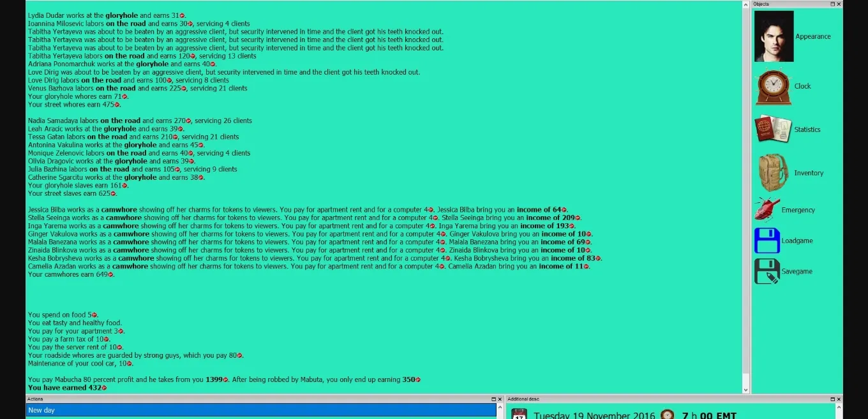Select the "New day" action
Screen dimensions: 868x419
pyautogui.click(x=260, y=410)
